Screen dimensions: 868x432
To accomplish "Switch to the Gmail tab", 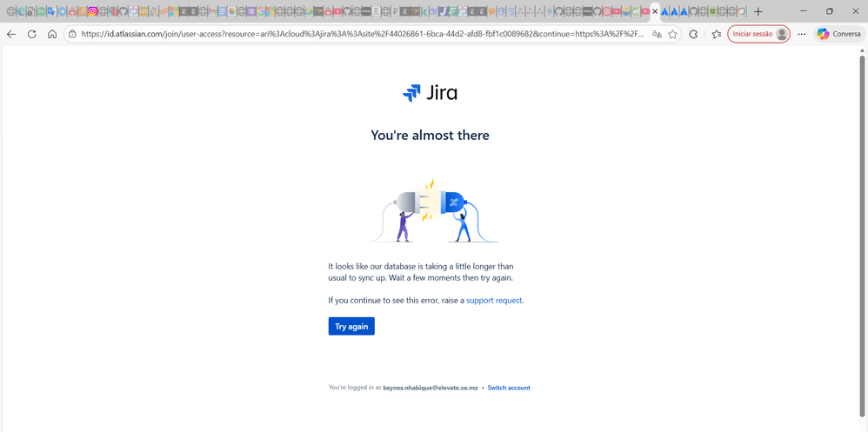I will click(212, 11).
